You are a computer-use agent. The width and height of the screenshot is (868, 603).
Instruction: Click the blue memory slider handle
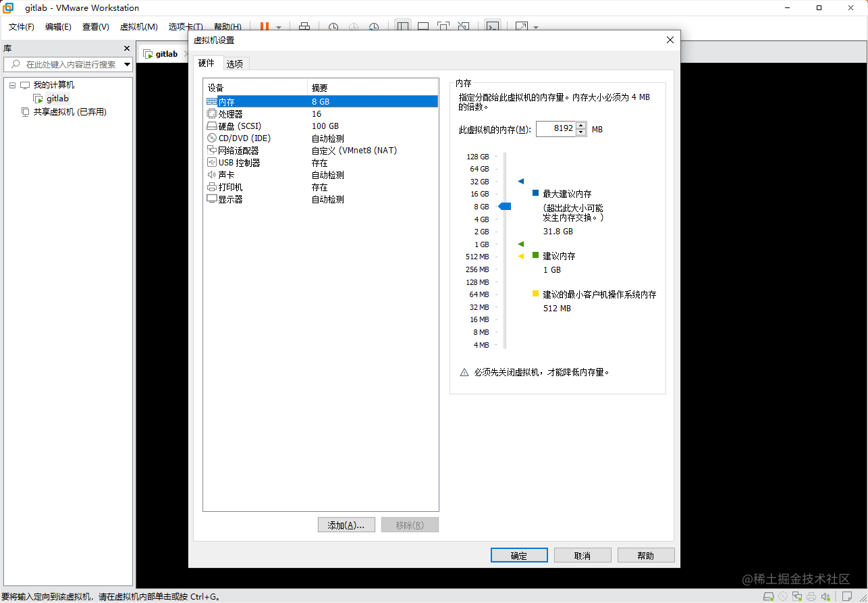pos(505,207)
